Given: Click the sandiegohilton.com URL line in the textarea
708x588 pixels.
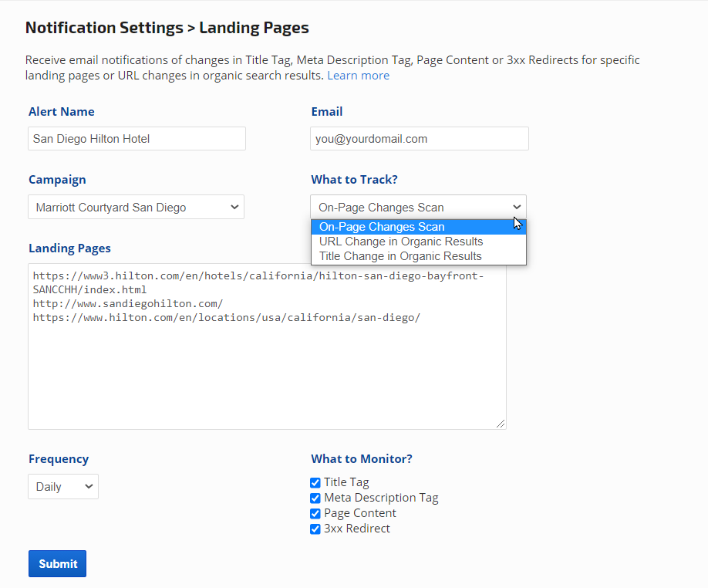Looking at the screenshot, I should tap(128, 304).
